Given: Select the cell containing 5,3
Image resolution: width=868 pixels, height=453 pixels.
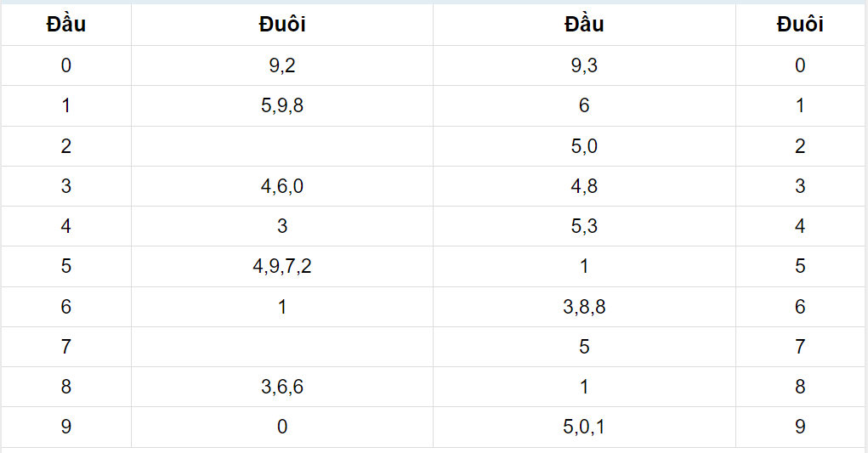Looking at the screenshot, I should pyautogui.click(x=584, y=226).
